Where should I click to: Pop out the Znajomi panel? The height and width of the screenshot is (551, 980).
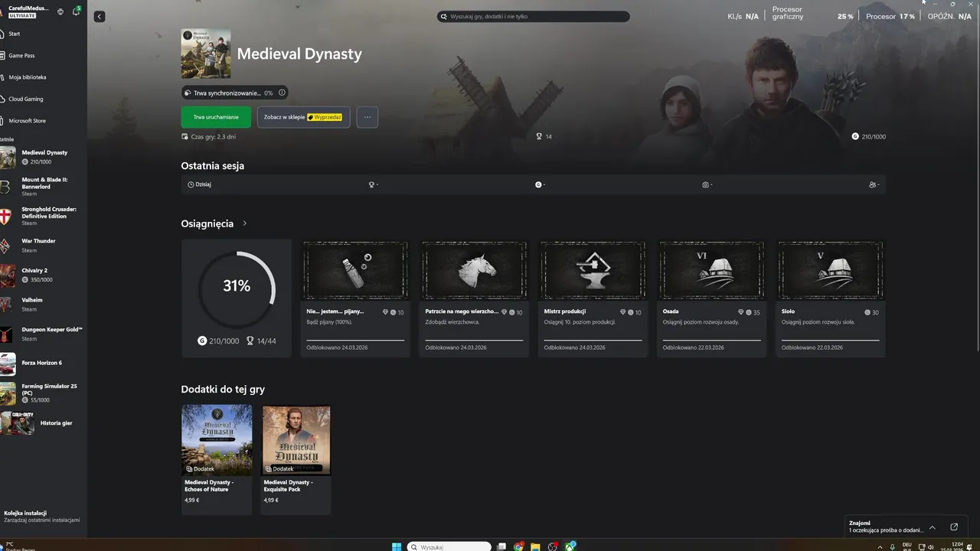pyautogui.click(x=954, y=527)
